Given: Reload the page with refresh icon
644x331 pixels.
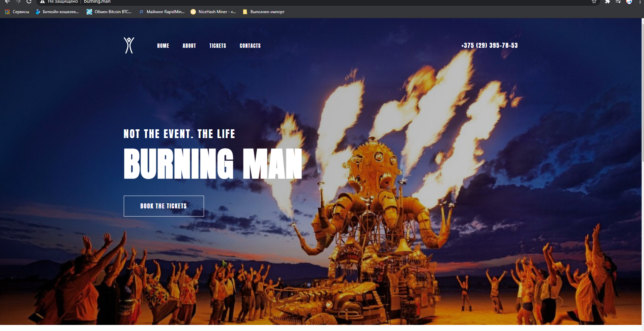Looking at the screenshot, I should point(29,2).
